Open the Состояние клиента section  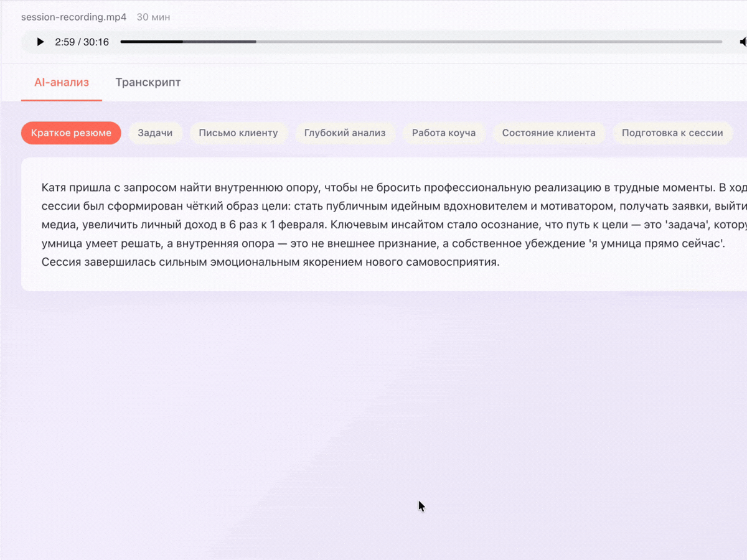pos(549,133)
